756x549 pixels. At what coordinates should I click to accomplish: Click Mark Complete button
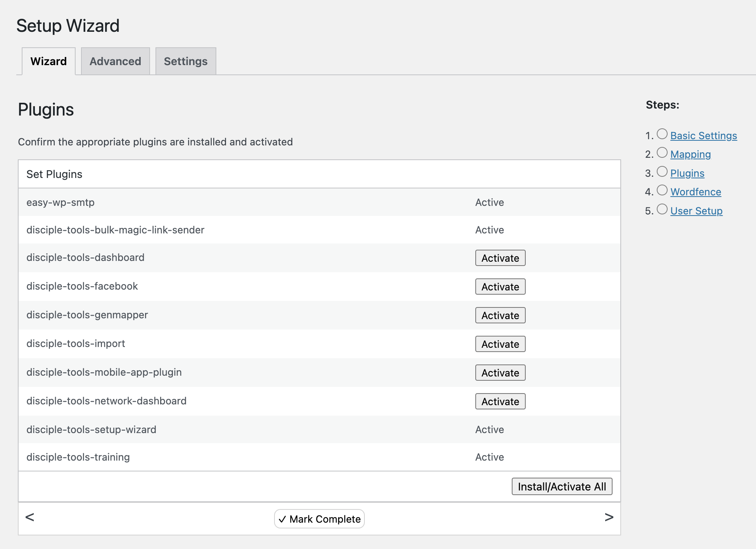click(319, 519)
